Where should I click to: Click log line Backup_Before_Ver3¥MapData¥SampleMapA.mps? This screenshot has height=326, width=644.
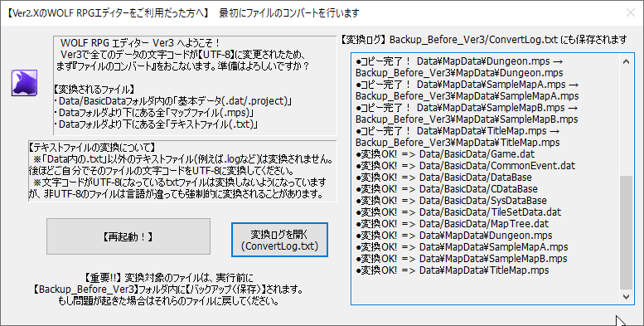tap(467, 96)
